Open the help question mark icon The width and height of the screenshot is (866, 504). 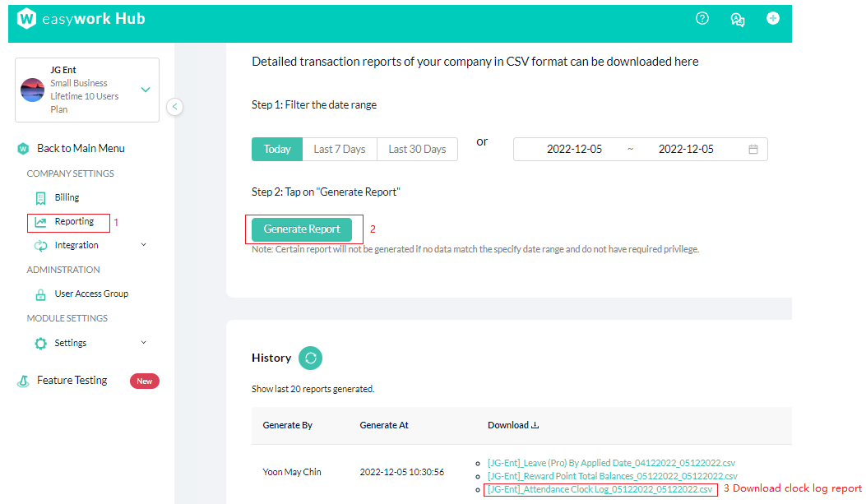point(702,19)
